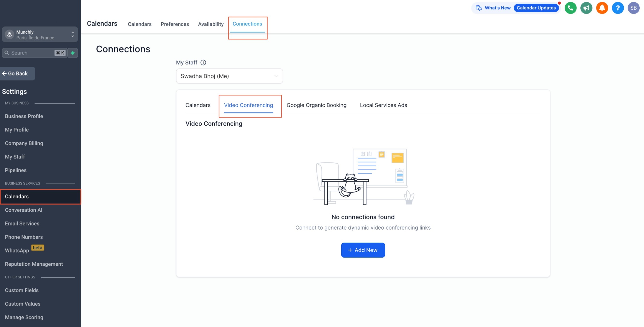Open the Google Organic Booking tab
Screen dimensions: 644x327
pyautogui.click(x=316, y=105)
